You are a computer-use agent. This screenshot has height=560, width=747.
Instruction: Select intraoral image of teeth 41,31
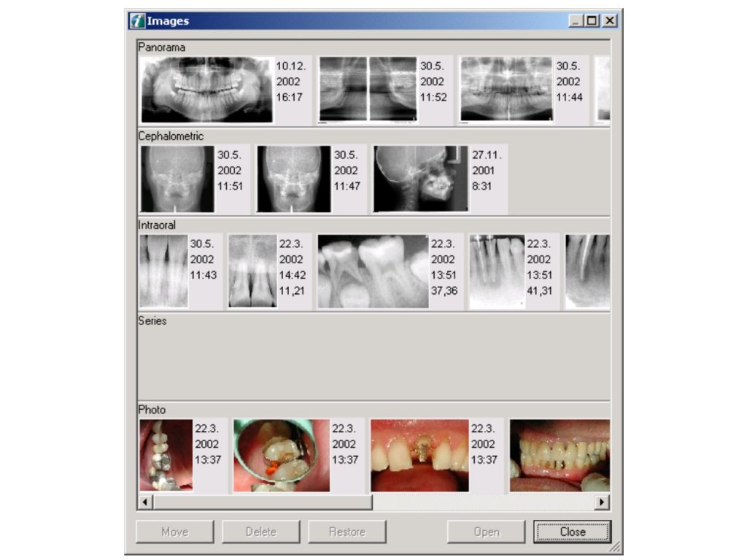[x=497, y=271]
